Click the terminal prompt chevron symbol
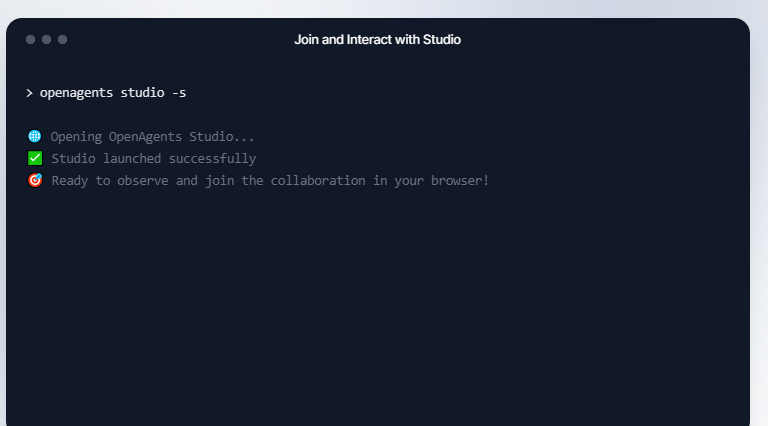768x426 pixels. click(x=30, y=93)
